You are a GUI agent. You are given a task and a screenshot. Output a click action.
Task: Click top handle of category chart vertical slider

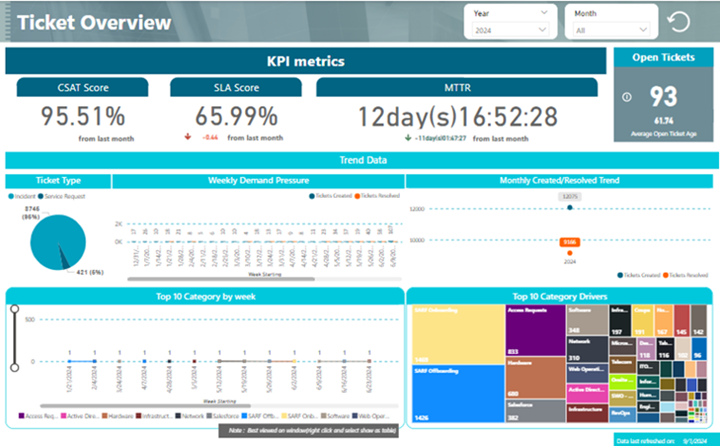(x=13, y=309)
